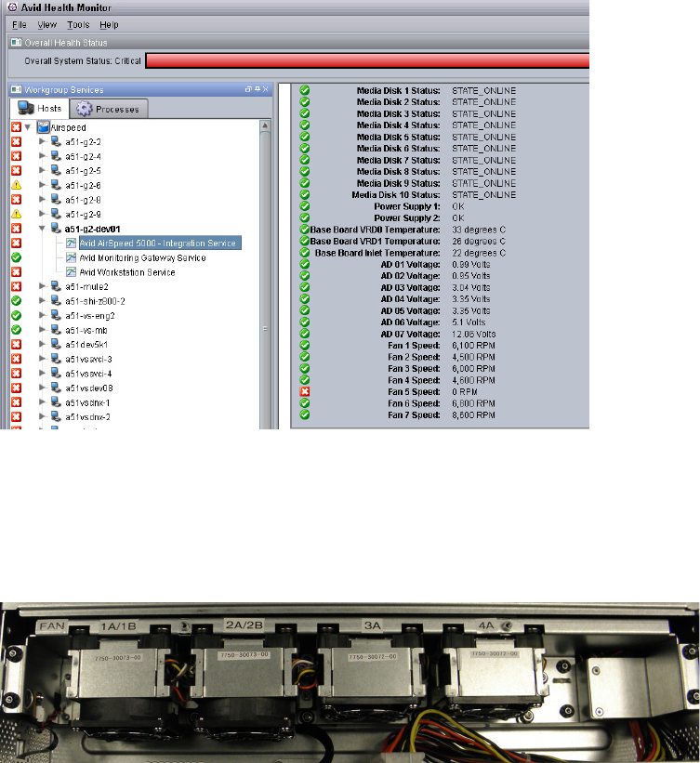Click service icon for Avid Workstation Service
The height and width of the screenshot is (763, 700).
tap(71, 272)
